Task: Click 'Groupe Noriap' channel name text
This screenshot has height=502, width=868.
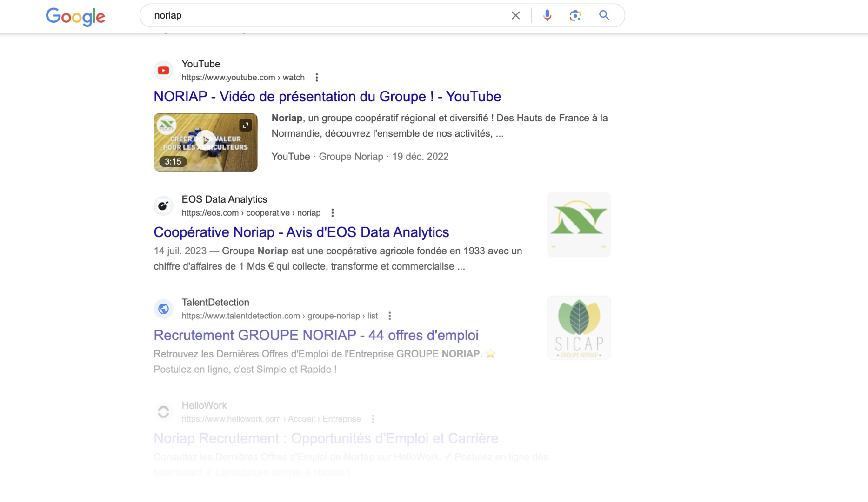Action: click(x=351, y=157)
